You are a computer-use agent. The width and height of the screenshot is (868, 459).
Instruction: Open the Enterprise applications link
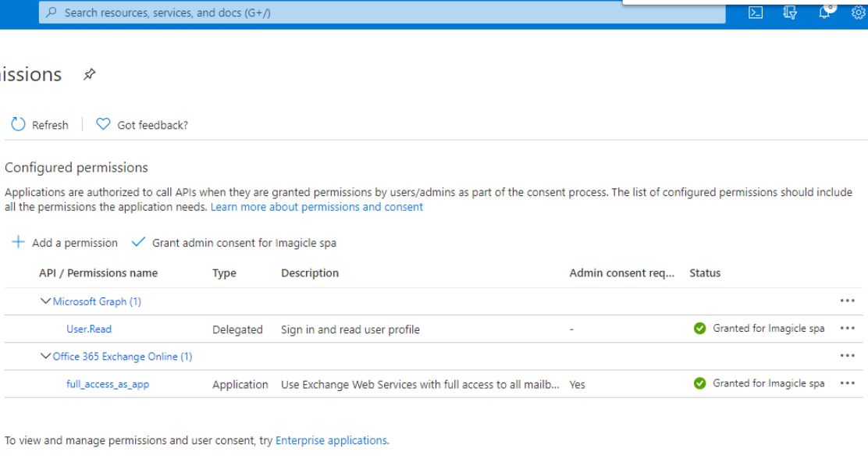pos(333,439)
